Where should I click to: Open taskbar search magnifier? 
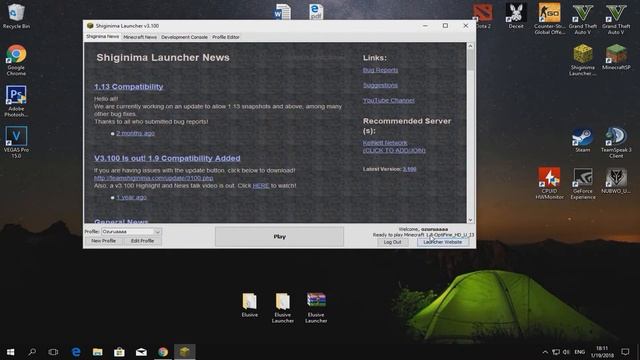(x=32, y=352)
